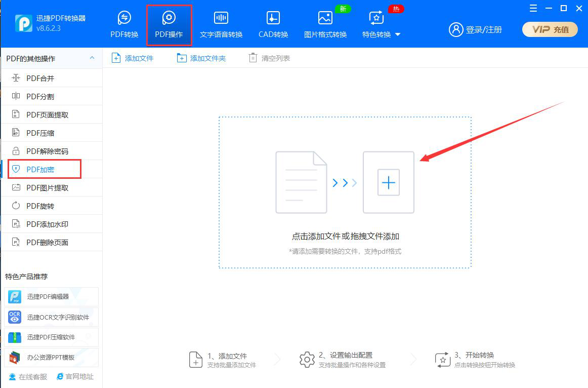Open the 图片格式转换 tab

point(325,25)
